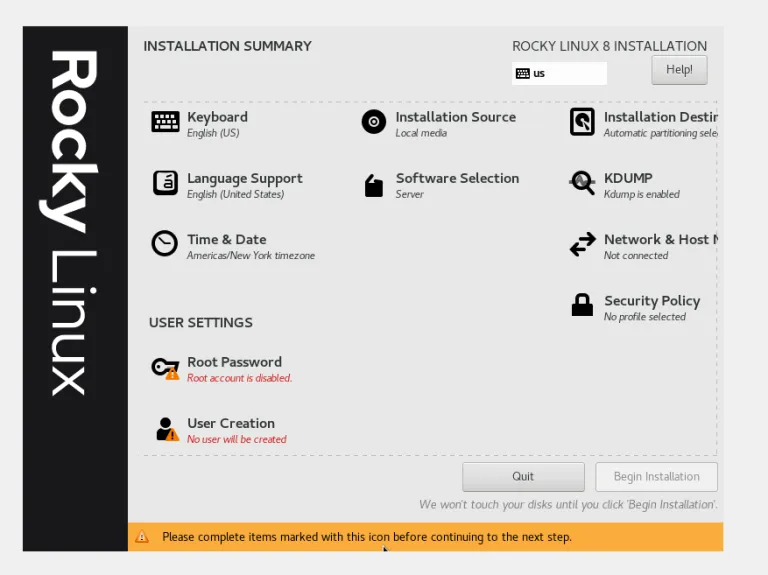Image resolution: width=768 pixels, height=575 pixels.
Task: Open Software Selection package icon
Action: coord(374,186)
